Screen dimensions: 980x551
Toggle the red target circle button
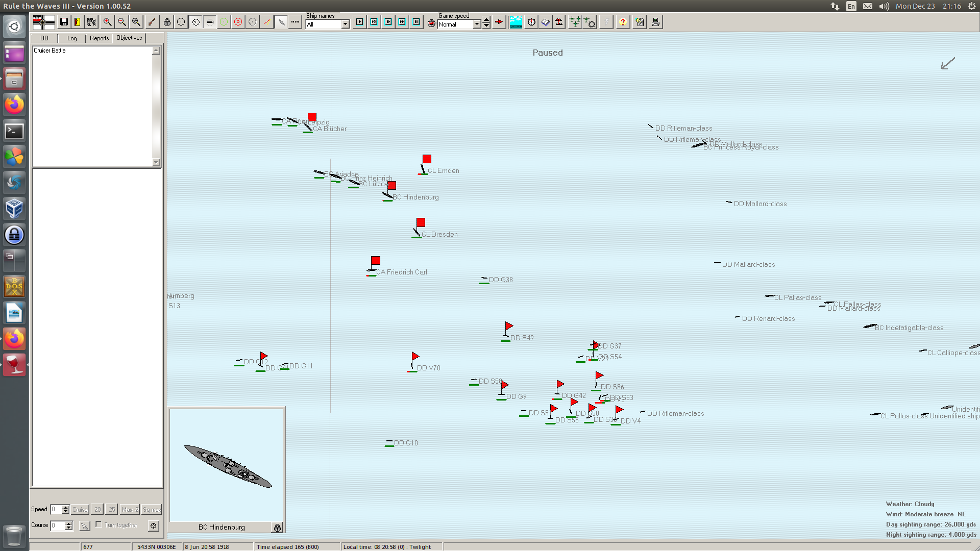238,22
